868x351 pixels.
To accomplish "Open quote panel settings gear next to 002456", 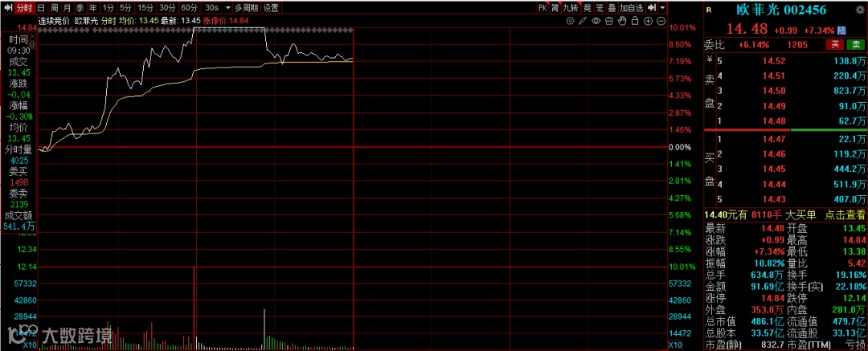I will pyautogui.click(x=860, y=10).
